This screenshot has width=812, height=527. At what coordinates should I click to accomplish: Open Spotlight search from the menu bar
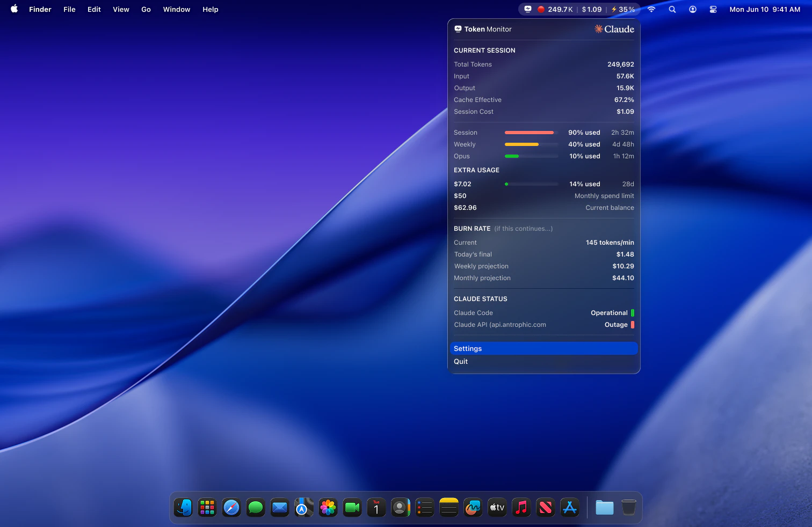click(x=672, y=9)
